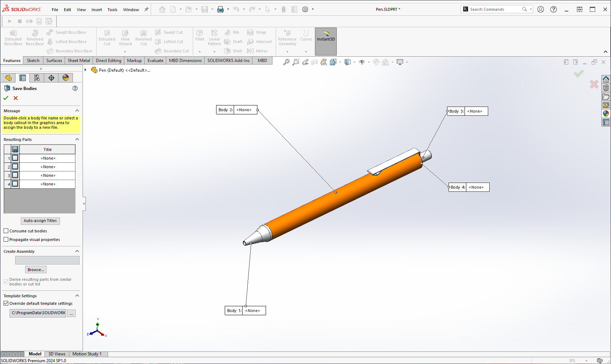The width and height of the screenshot is (611, 364).
Task: Open Appearances task pane icon
Action: pos(606,114)
